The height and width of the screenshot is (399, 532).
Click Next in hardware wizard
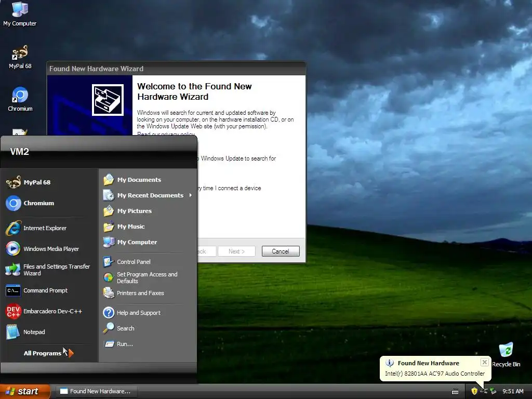coord(236,251)
